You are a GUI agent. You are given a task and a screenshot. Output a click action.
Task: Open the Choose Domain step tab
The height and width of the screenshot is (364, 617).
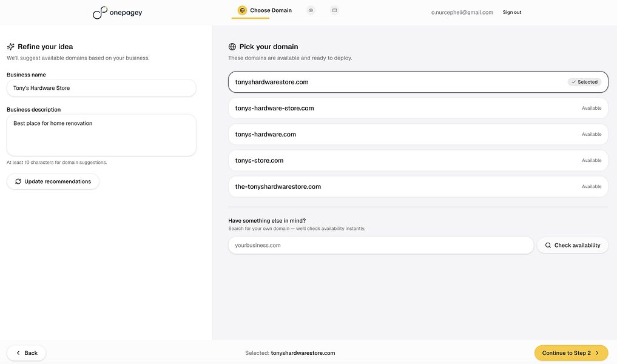click(x=265, y=11)
